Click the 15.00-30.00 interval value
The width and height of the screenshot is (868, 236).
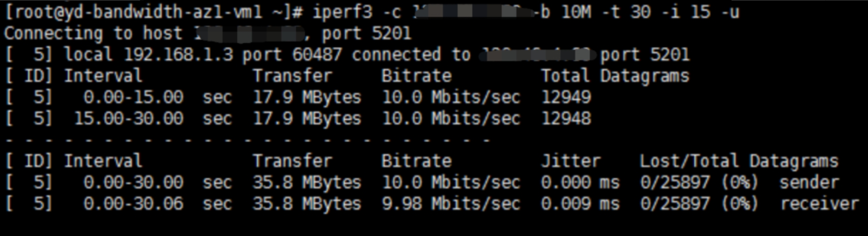click(x=129, y=118)
